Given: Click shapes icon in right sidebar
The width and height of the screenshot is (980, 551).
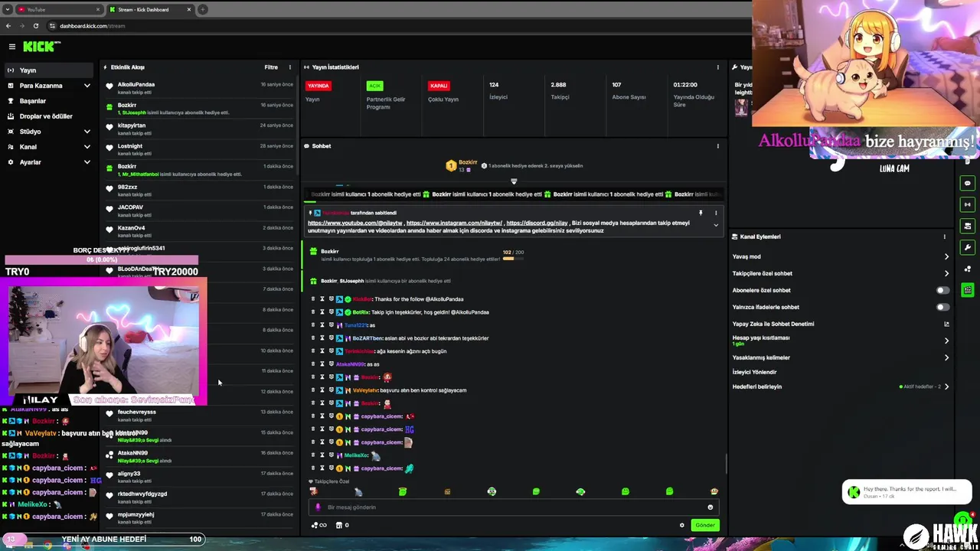Looking at the screenshot, I should point(968,269).
